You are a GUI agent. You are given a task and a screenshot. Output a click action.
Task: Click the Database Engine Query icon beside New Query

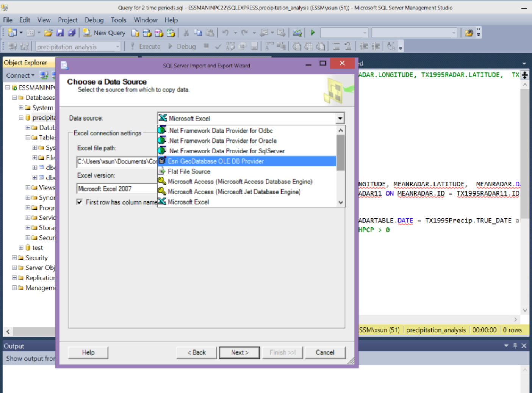(135, 33)
